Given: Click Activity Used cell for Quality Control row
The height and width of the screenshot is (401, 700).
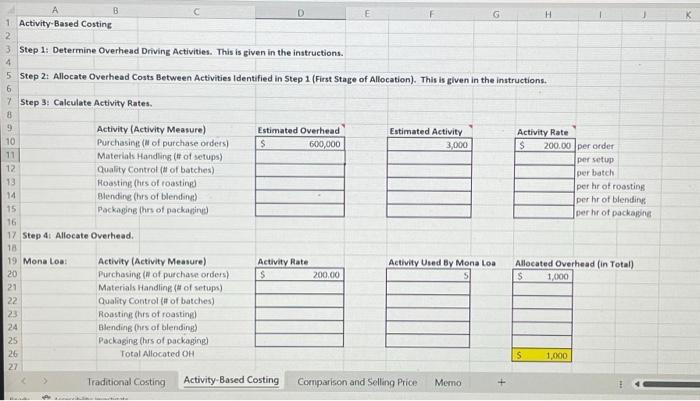Looking at the screenshot, I should point(428,302).
